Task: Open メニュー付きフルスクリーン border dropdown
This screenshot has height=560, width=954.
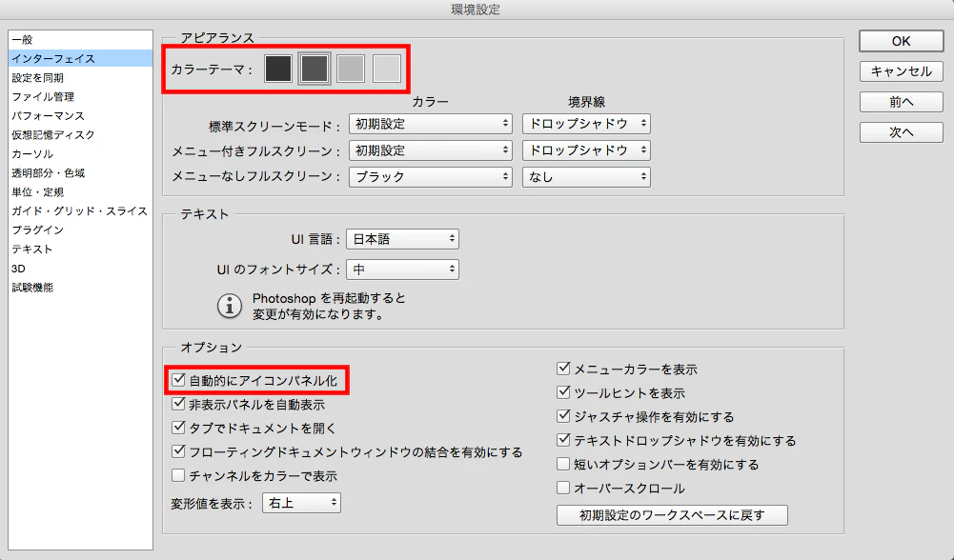Action: pos(586,150)
